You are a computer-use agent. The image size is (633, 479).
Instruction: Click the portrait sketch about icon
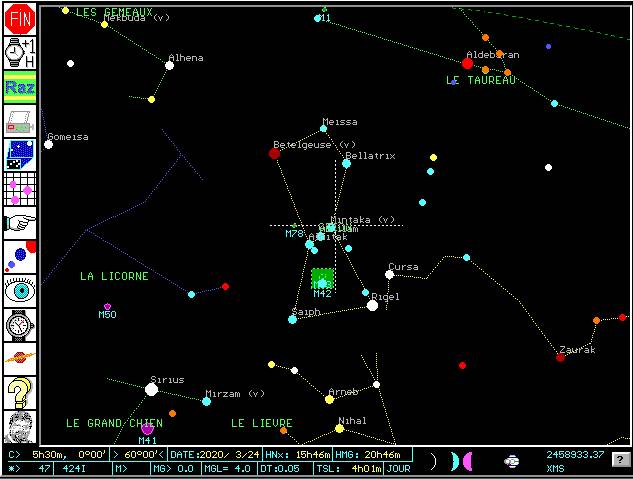20,427
